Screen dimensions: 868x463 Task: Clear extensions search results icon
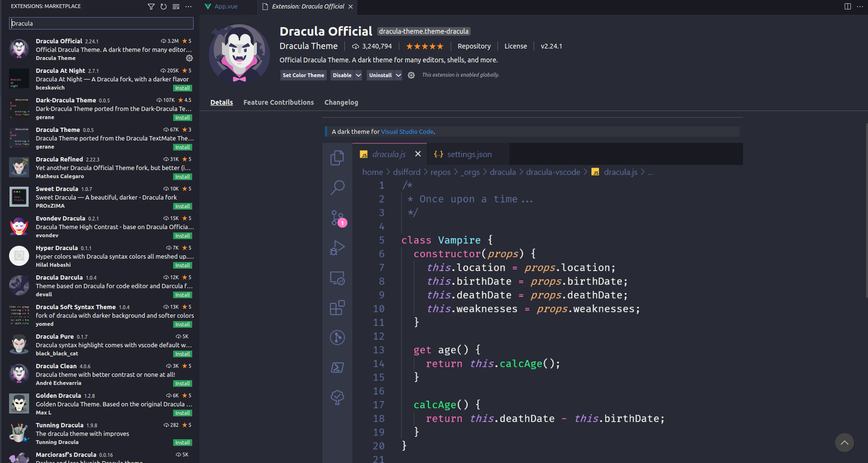176,7
